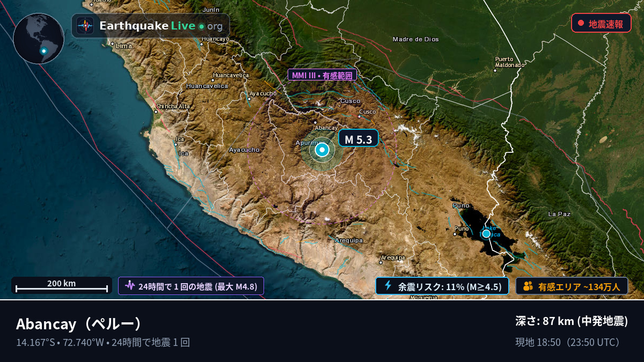
Task: Select the MMI III 有感範囲 label
Action: [x=322, y=75]
